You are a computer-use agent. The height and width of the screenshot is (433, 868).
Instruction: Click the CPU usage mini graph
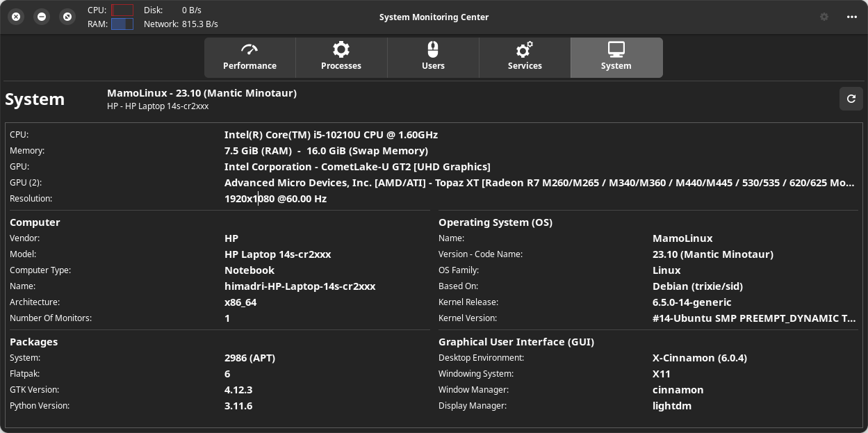click(x=122, y=10)
